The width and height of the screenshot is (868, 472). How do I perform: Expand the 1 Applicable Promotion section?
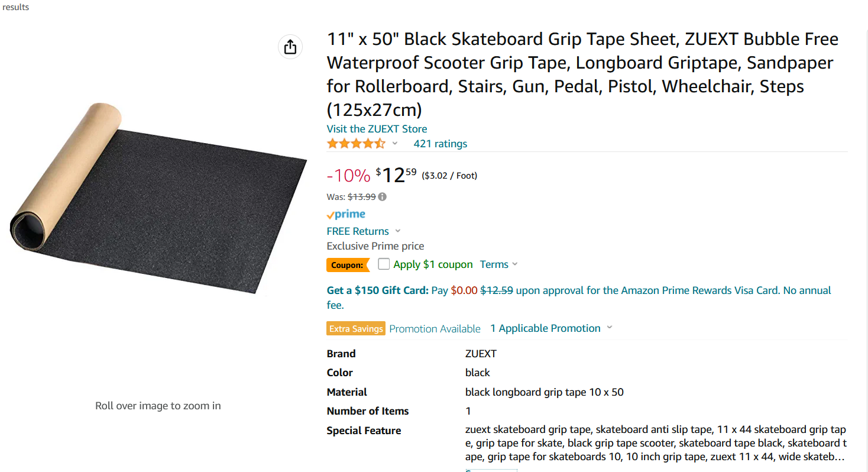[610, 328]
